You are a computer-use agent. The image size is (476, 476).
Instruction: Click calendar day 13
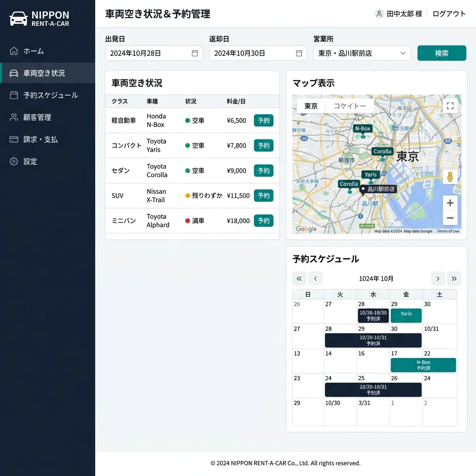click(x=308, y=361)
